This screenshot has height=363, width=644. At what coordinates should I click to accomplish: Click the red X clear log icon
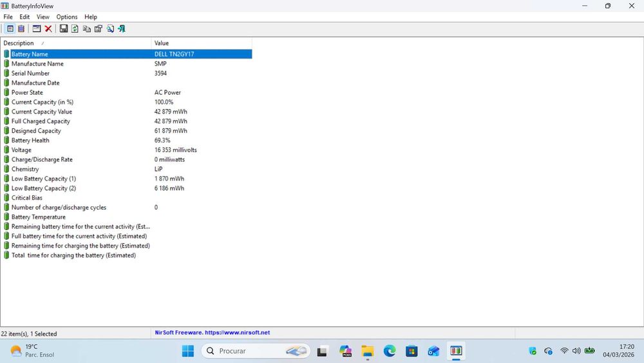[x=48, y=28]
